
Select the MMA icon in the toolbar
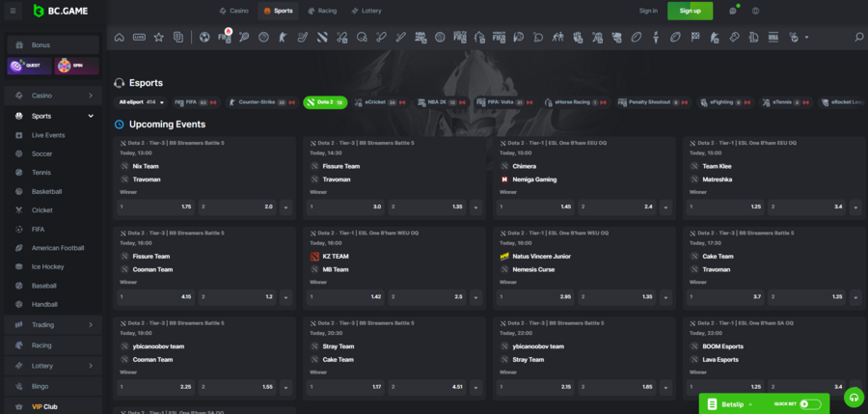[x=773, y=37]
